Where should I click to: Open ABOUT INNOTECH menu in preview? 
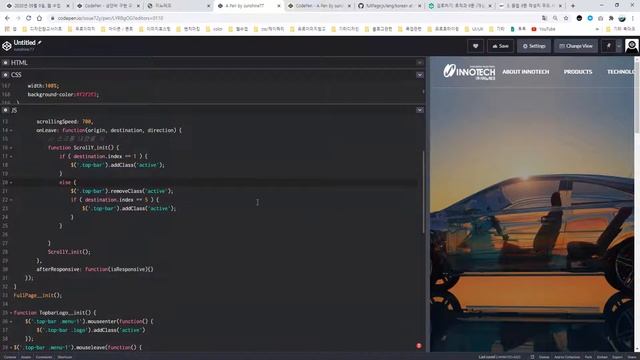point(526,72)
